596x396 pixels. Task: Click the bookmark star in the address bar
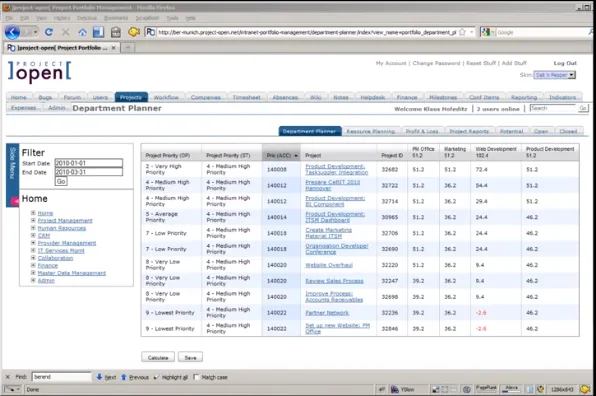tap(462, 32)
